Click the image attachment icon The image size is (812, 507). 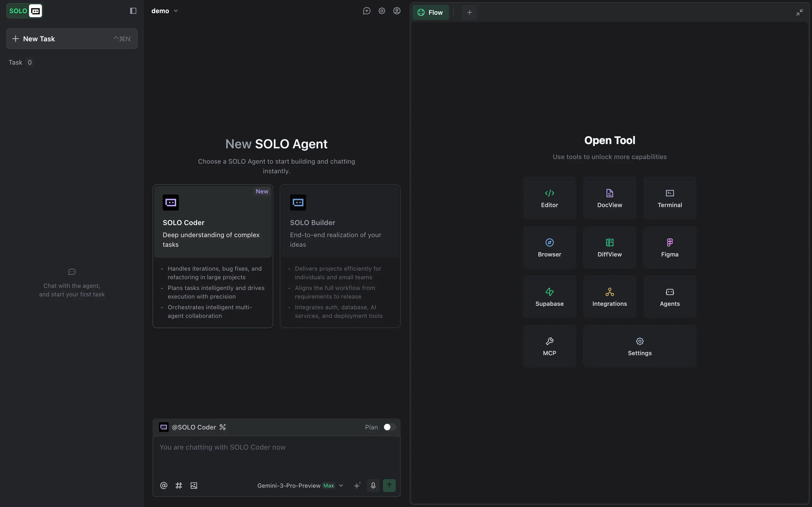(194, 485)
